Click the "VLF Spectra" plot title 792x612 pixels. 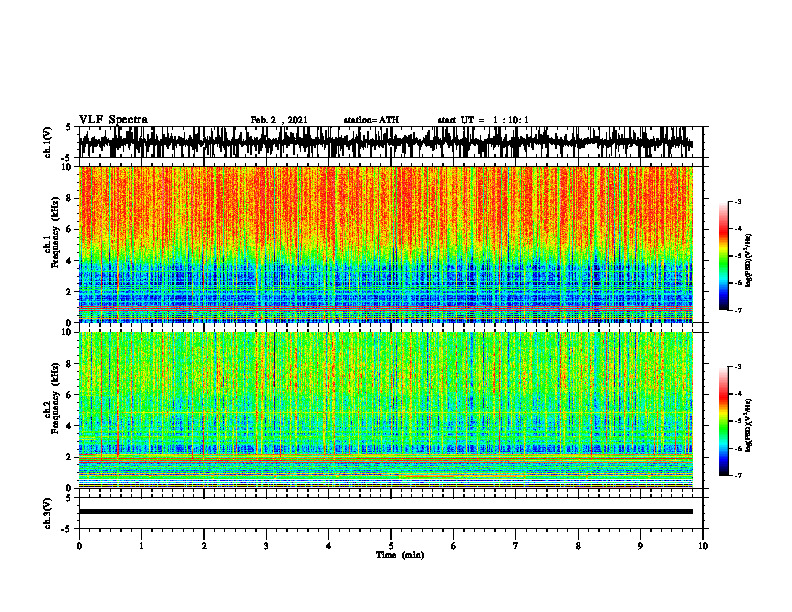point(113,120)
